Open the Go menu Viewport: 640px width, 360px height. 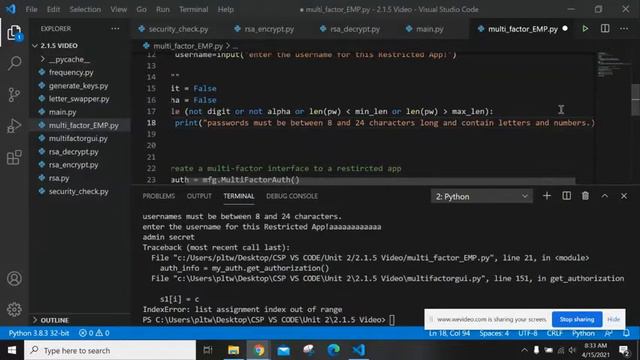(141, 9)
